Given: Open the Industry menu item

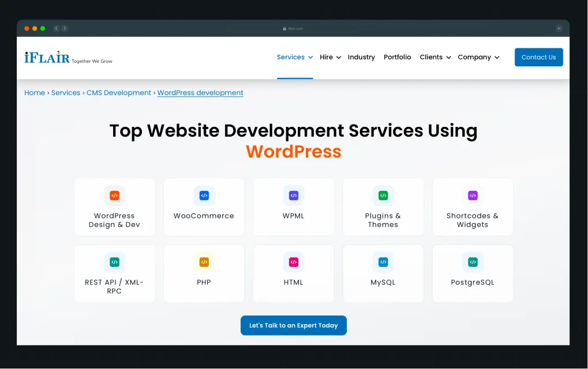Looking at the screenshot, I should 361,57.
